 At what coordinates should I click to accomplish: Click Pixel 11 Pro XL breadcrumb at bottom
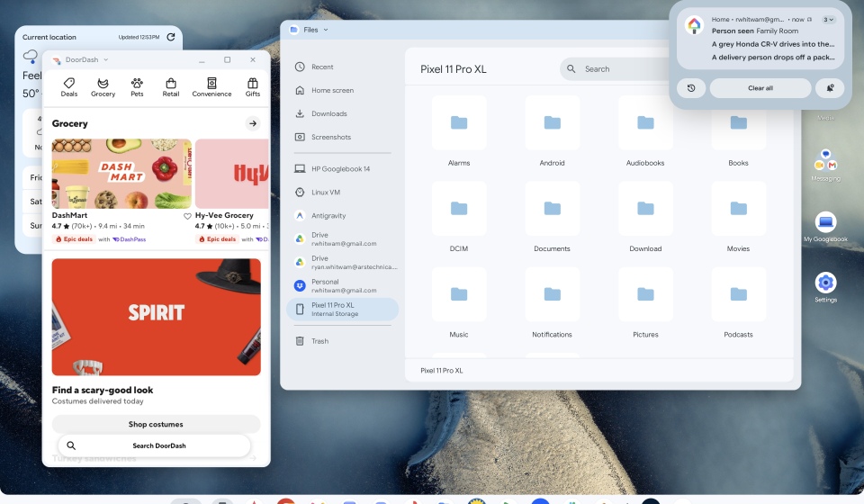click(x=441, y=371)
